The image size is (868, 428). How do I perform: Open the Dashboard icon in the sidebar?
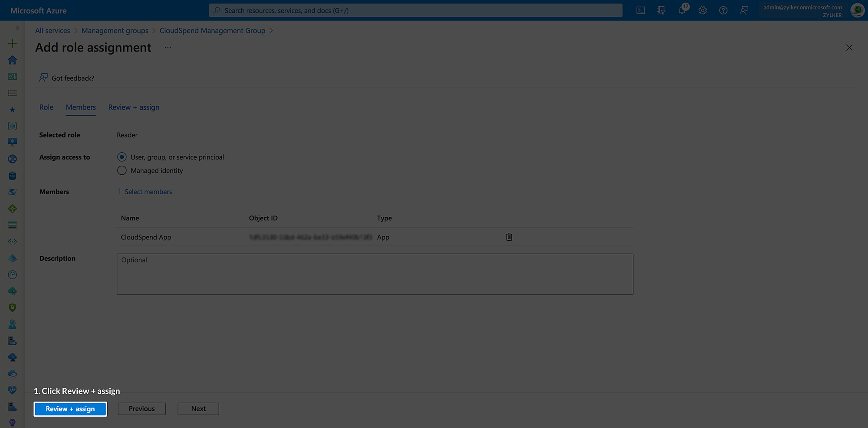(12, 76)
